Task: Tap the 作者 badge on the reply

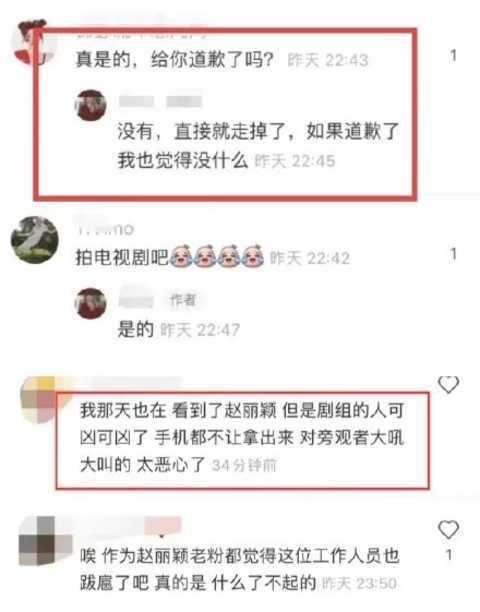Action: point(183,300)
